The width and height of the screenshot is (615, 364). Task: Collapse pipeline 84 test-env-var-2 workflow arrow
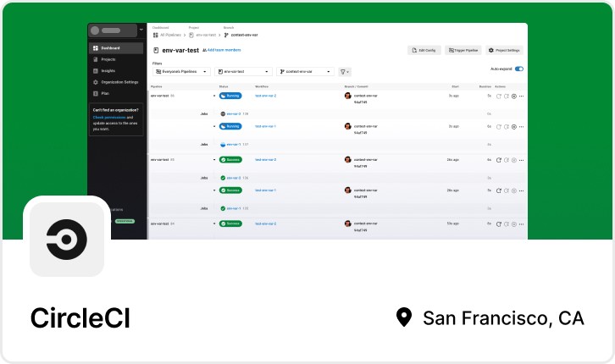[214, 223]
